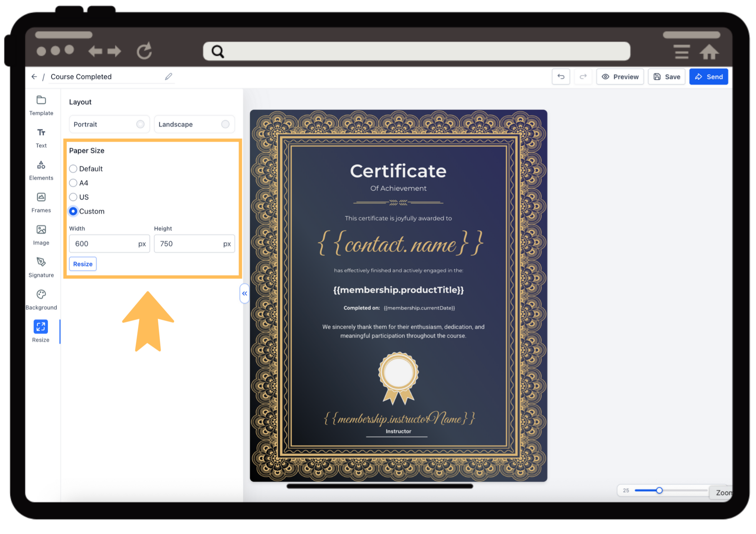Screen dimensions: 756x534
Task: Edit the certificate name with pencil icon
Action: [168, 77]
